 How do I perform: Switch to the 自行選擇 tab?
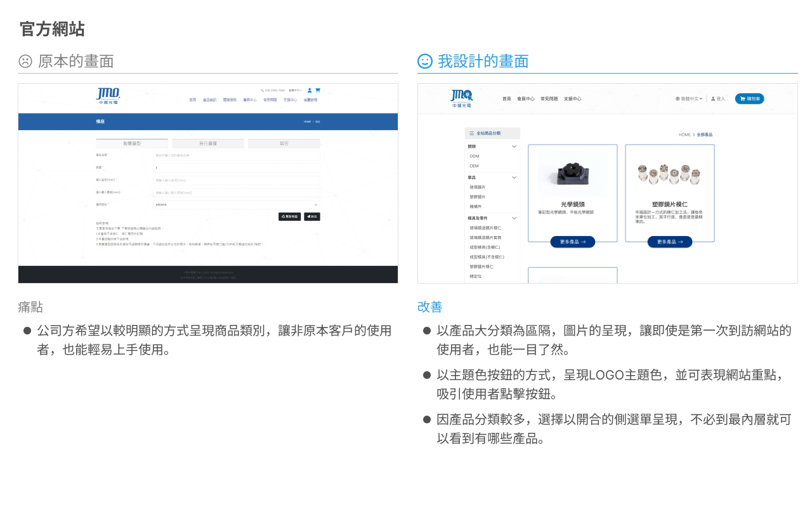208,144
